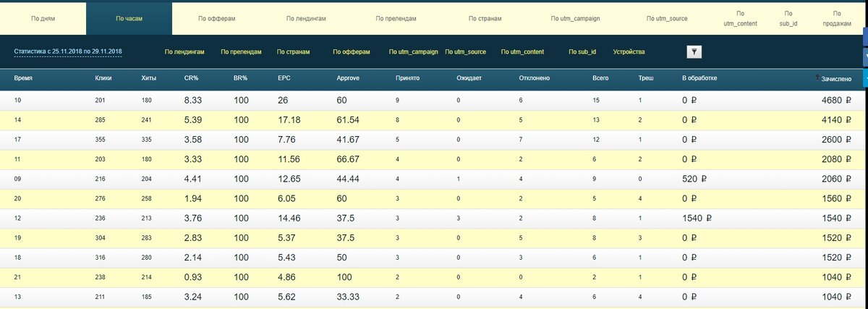Click the 1540 ₽ in-processing value
Image resolution: width=868 pixels, height=309 pixels.
pyautogui.click(x=697, y=218)
